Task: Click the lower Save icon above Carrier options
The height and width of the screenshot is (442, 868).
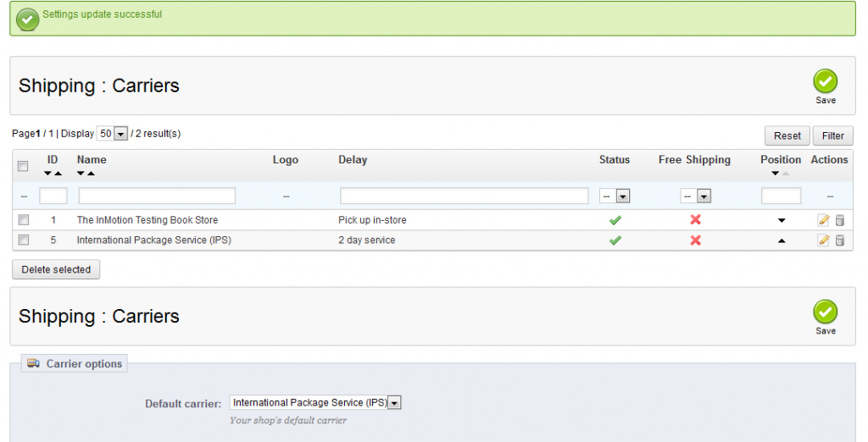Action: [x=825, y=312]
